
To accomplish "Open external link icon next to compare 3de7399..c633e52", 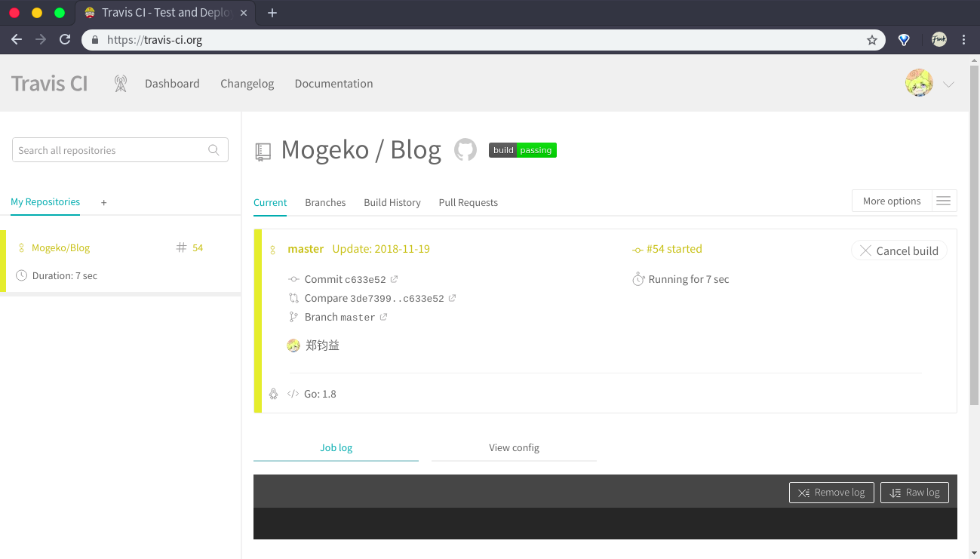I will [x=452, y=298].
